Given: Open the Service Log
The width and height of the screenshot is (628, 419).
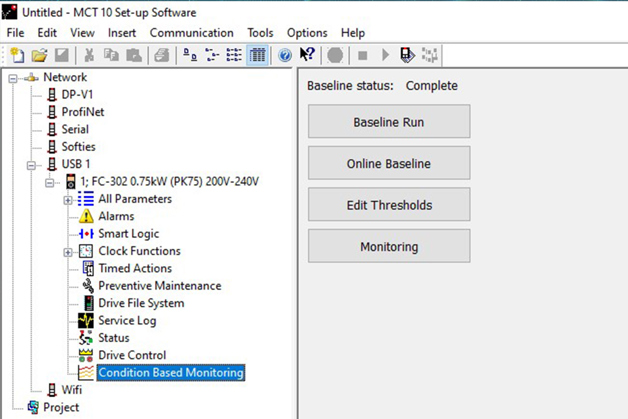Looking at the screenshot, I should 127,320.
